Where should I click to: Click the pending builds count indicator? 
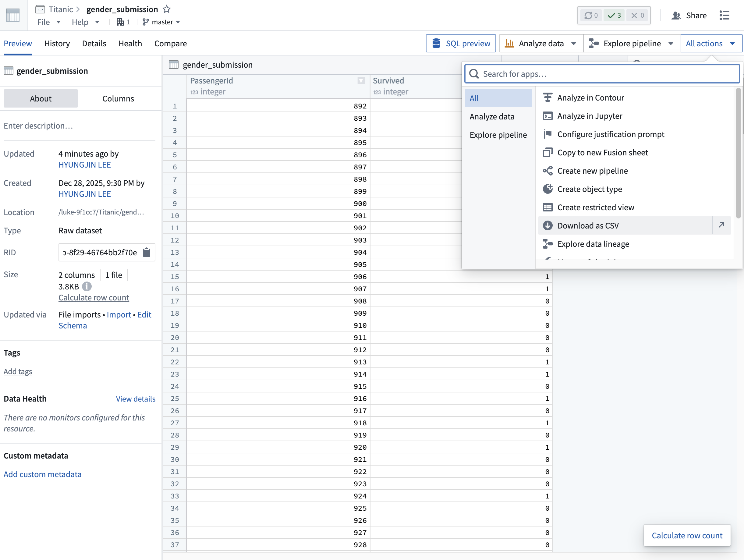591,16
